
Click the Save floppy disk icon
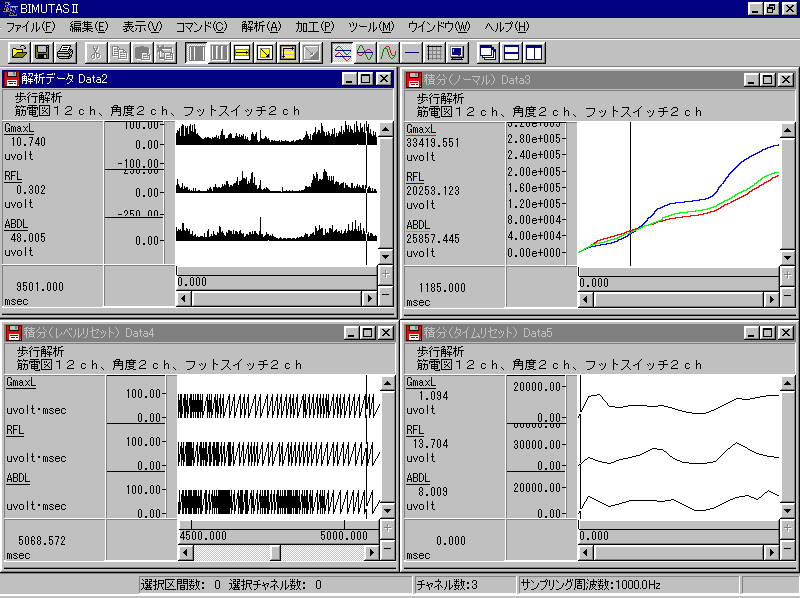coord(42,52)
